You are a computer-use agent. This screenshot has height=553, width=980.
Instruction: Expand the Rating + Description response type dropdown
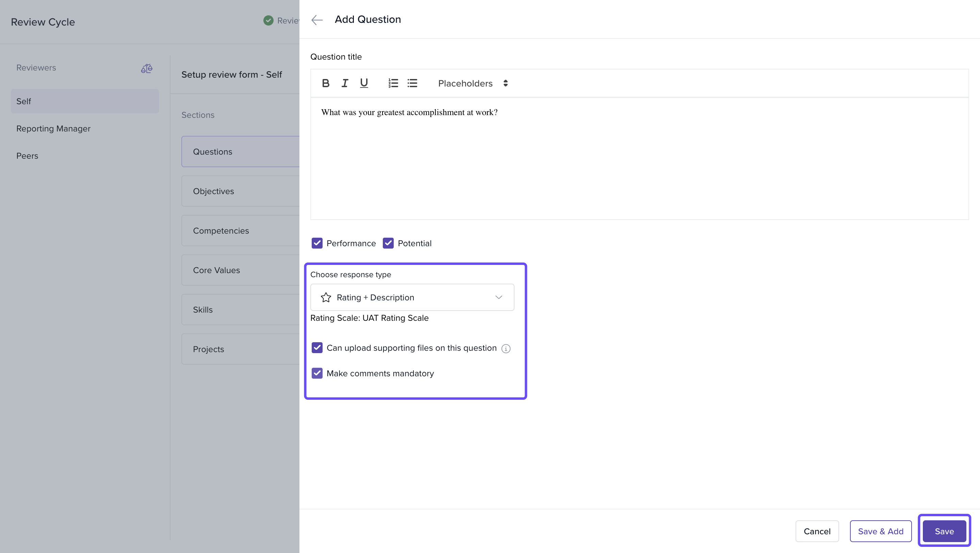tap(412, 297)
